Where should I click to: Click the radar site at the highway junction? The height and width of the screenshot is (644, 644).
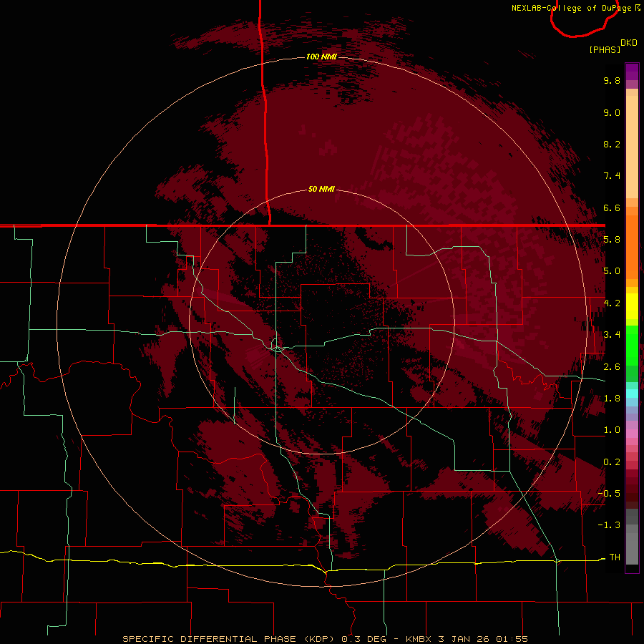tap(278, 349)
